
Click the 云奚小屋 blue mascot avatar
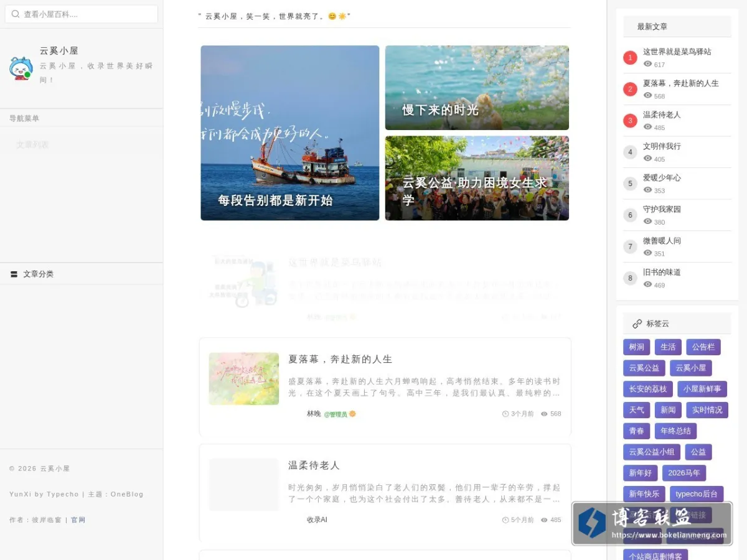tap(21, 68)
